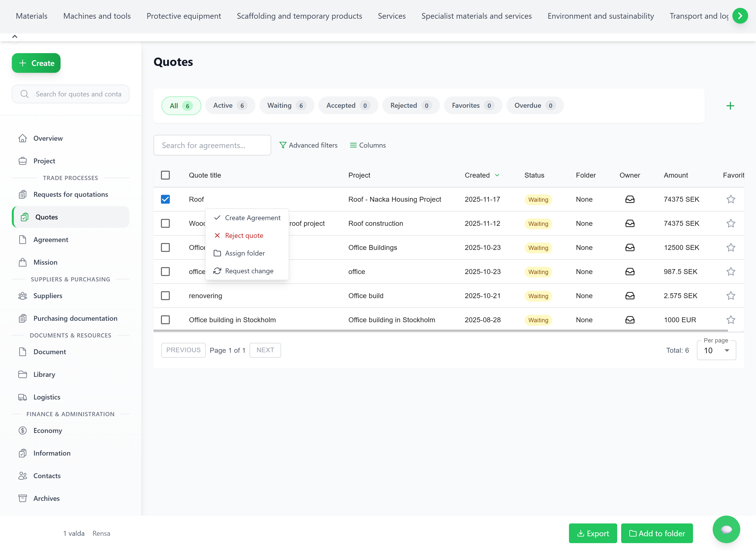Click the Add to folder button
The width and height of the screenshot is (756, 551).
pyautogui.click(x=656, y=533)
